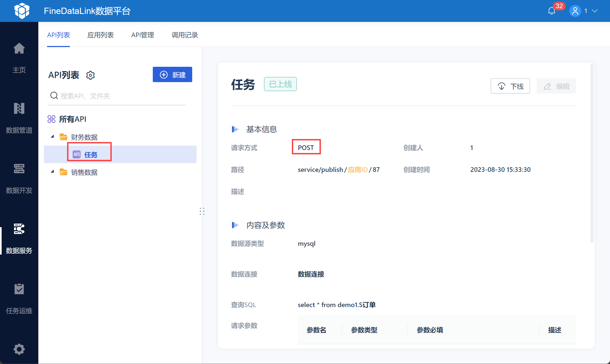Click the 下线 button
The height and width of the screenshot is (364, 610).
tap(510, 86)
